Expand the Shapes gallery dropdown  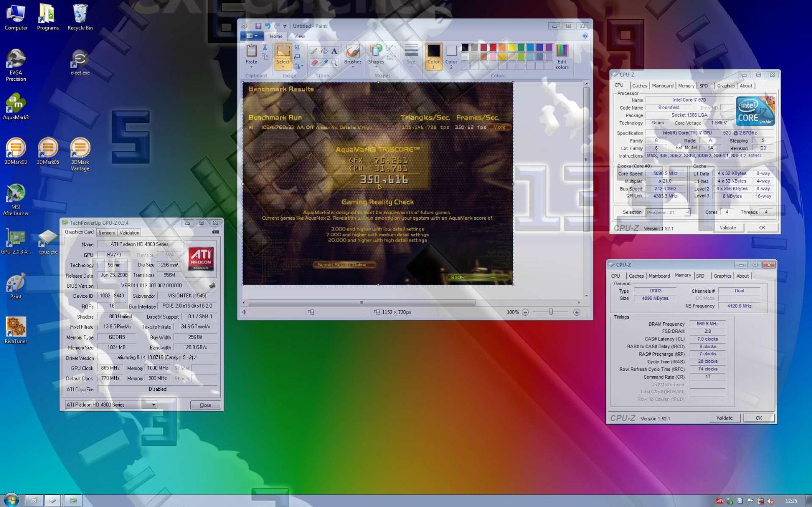[376, 66]
